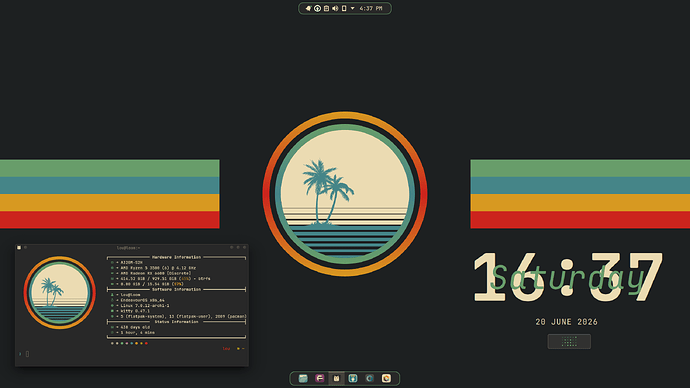Click the terminal command prompt cursor
The image size is (690, 388).
(27, 354)
